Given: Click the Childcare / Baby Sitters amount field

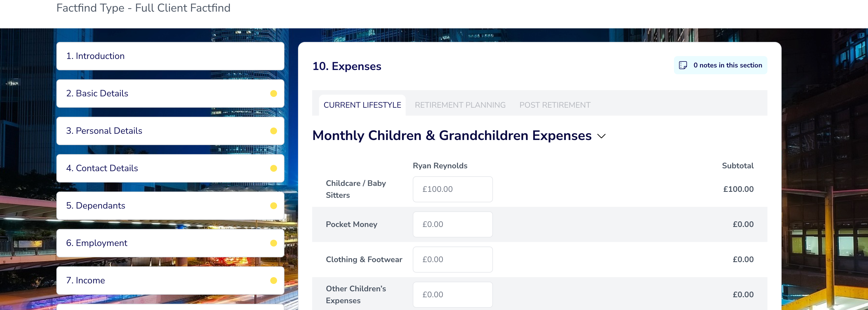Looking at the screenshot, I should (452, 189).
